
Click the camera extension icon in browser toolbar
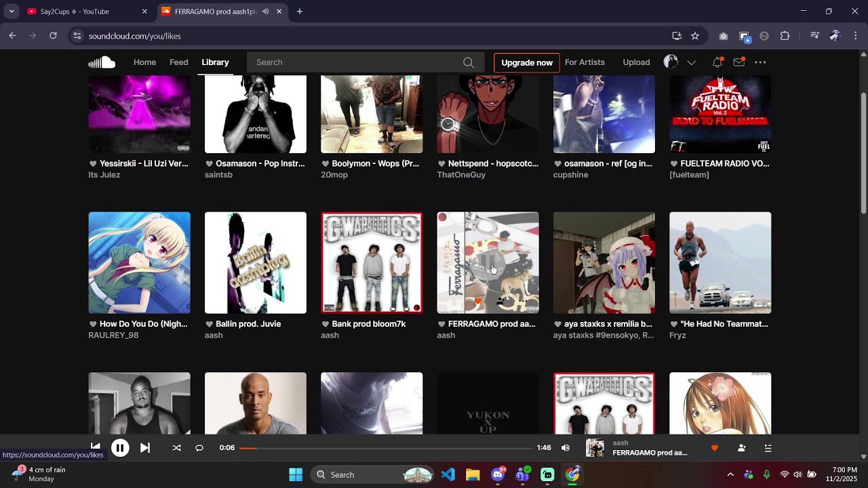click(x=724, y=36)
